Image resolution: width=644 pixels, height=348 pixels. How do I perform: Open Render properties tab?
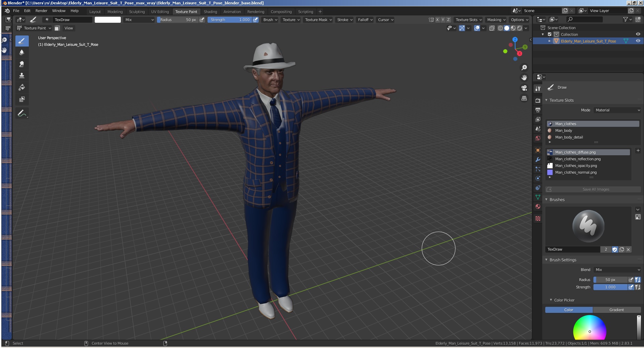[x=538, y=101]
